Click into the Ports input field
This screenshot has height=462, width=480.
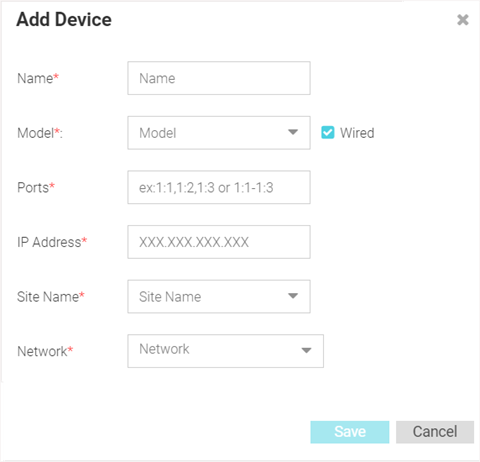(x=219, y=187)
